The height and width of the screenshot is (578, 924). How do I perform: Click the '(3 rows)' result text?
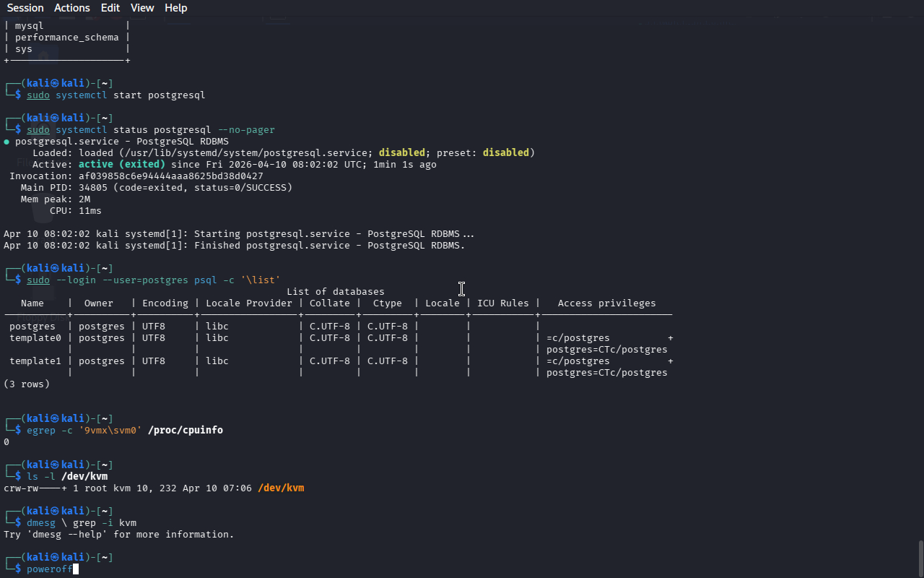point(27,384)
